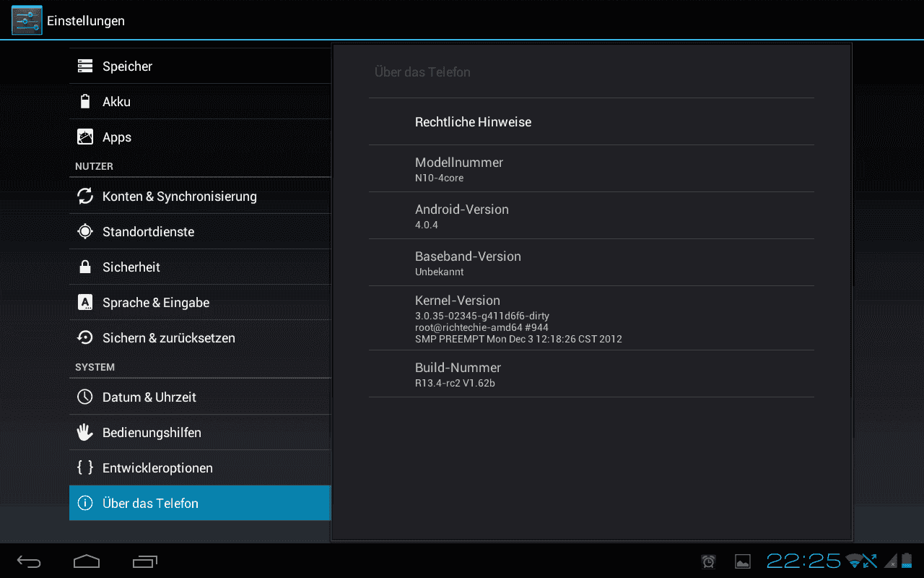Click the Unbekannt baseband value
924x578 pixels.
tap(439, 272)
